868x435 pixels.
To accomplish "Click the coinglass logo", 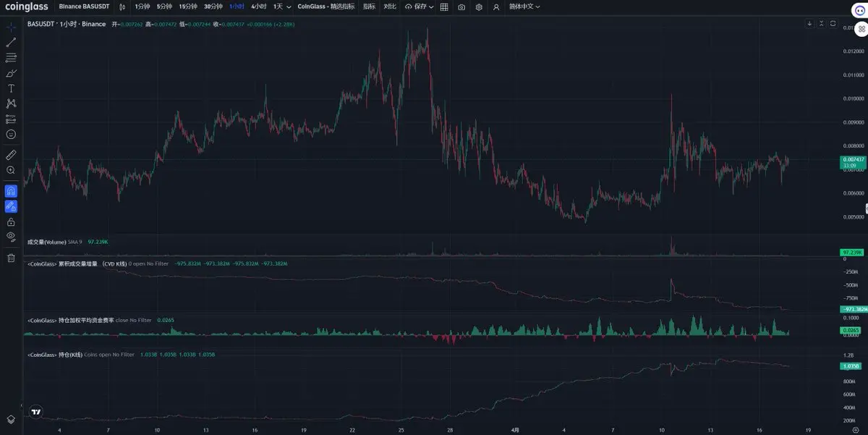I will click(25, 7).
